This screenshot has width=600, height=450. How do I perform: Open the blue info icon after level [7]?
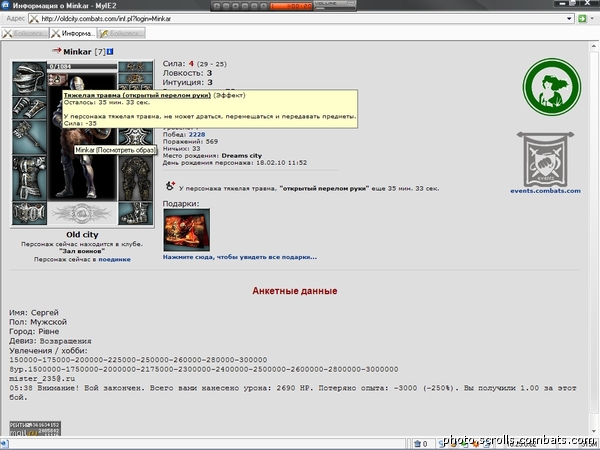pyautogui.click(x=110, y=51)
